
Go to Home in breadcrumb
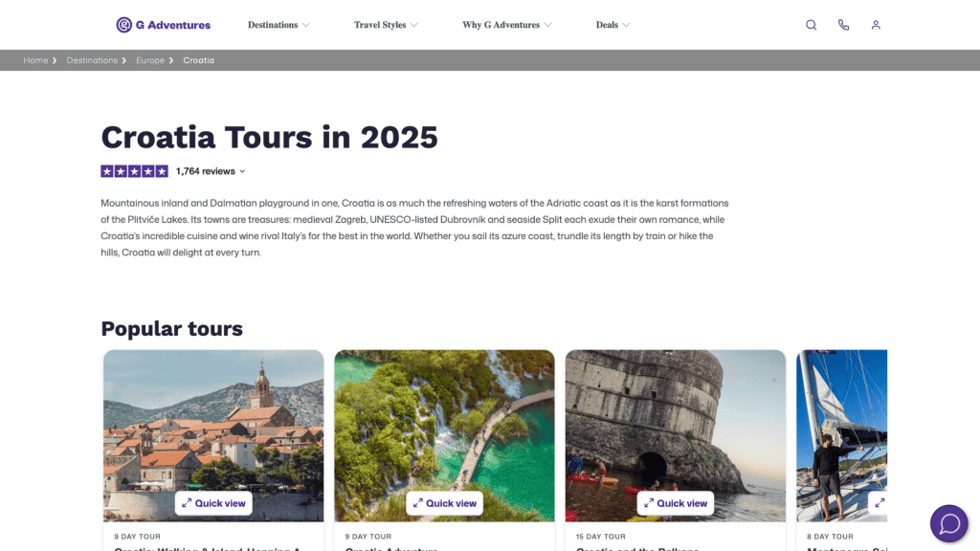tap(35, 60)
